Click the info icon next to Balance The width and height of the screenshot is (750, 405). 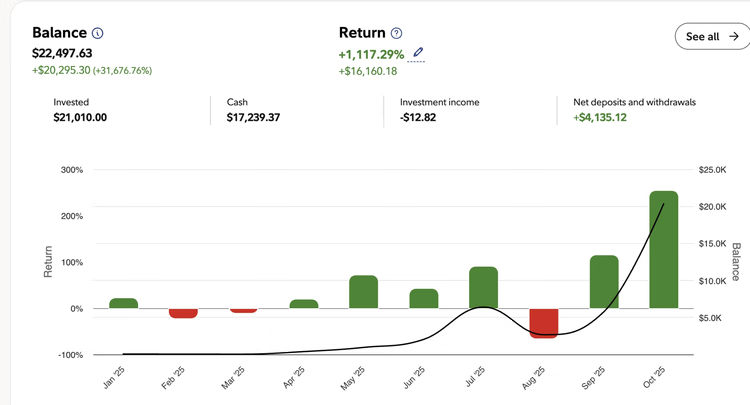(x=97, y=33)
